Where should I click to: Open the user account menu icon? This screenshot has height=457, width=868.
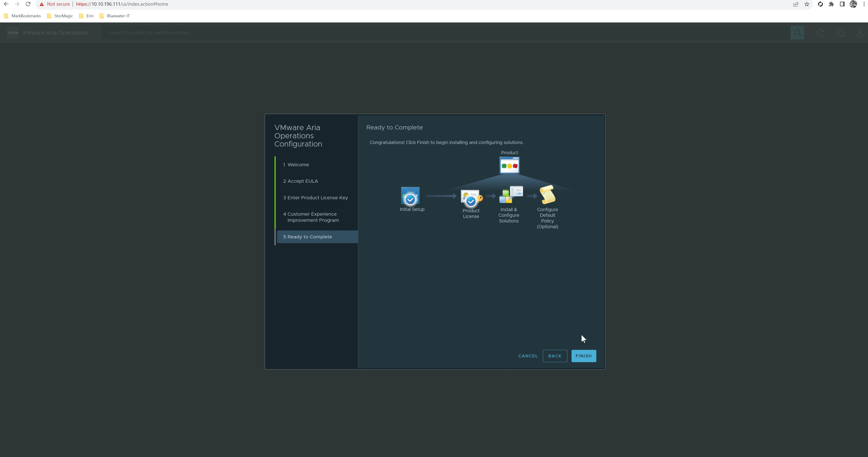click(x=860, y=33)
